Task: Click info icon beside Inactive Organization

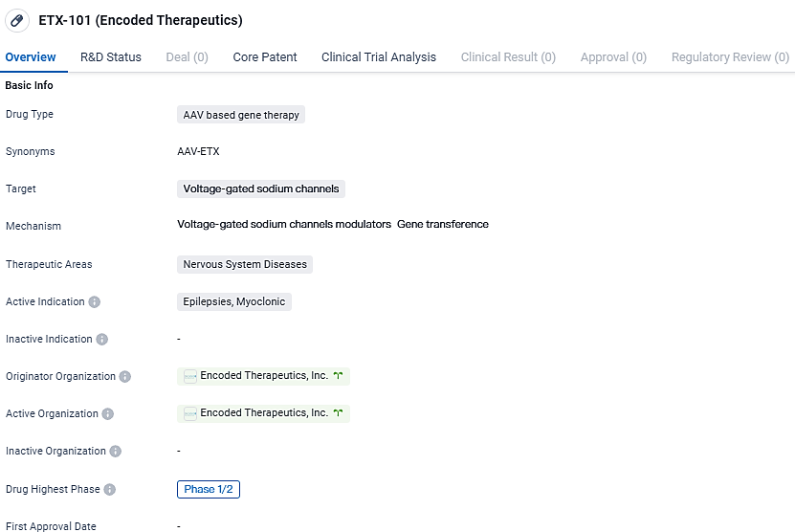Action: [x=115, y=452]
